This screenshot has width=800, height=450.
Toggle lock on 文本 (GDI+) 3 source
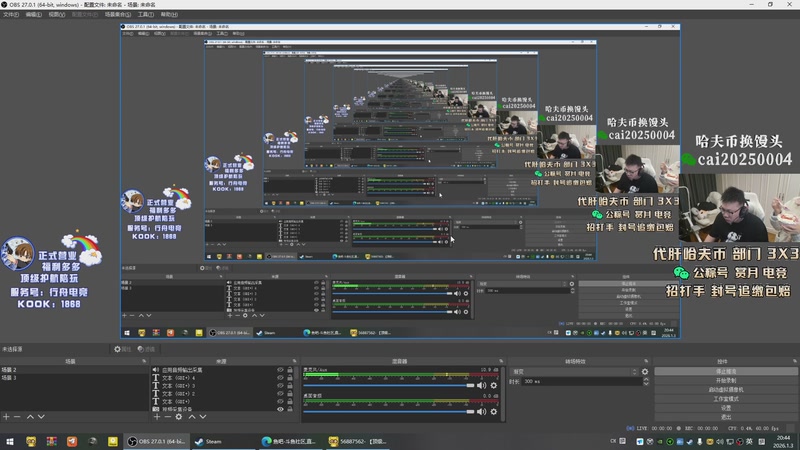[x=290, y=386]
